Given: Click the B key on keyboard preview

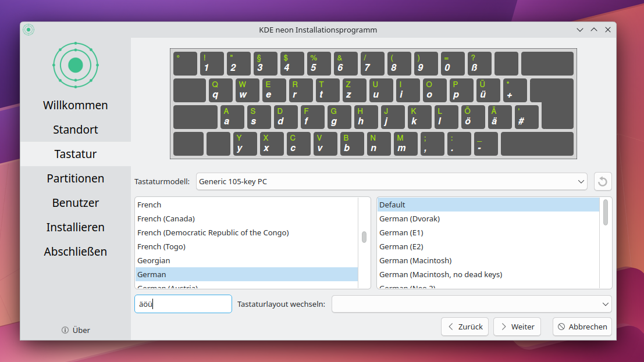Looking at the screenshot, I should click(x=352, y=144).
